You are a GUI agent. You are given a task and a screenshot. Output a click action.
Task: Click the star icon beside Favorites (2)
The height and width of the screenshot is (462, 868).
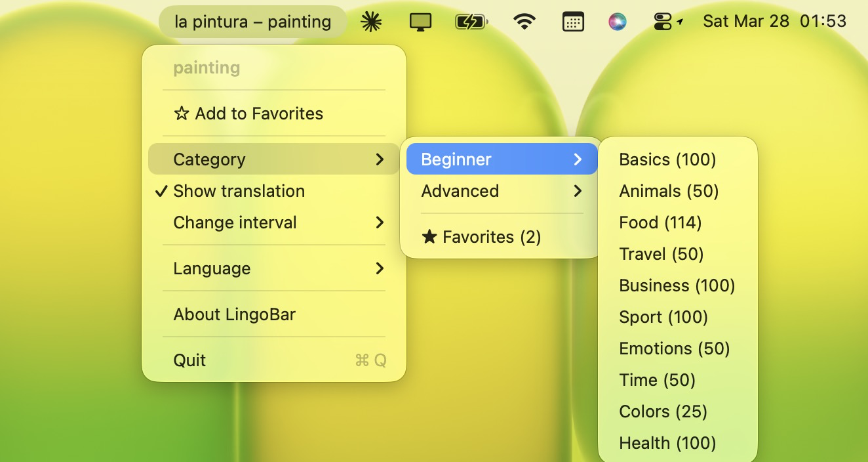click(x=430, y=237)
